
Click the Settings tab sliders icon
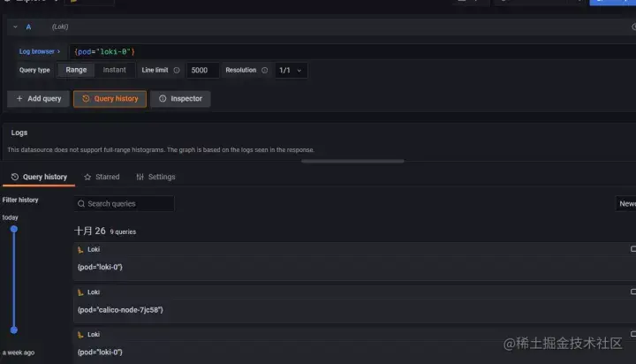pyautogui.click(x=140, y=177)
